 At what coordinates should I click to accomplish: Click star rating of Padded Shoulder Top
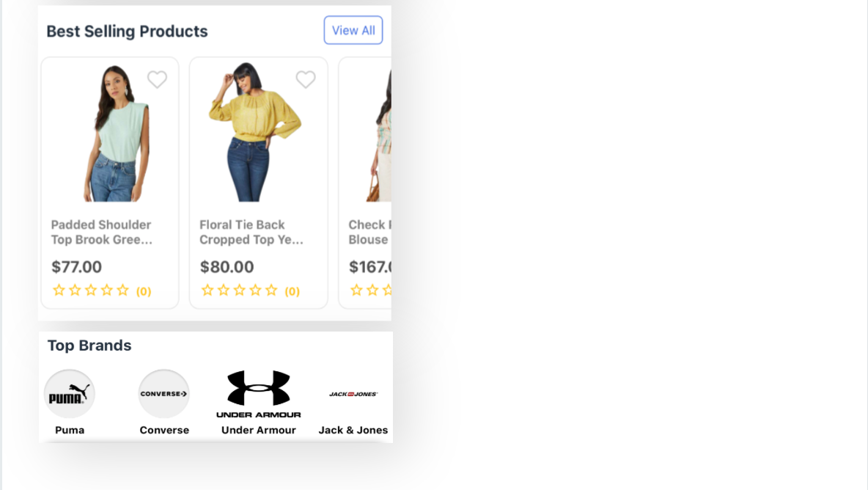pos(91,290)
